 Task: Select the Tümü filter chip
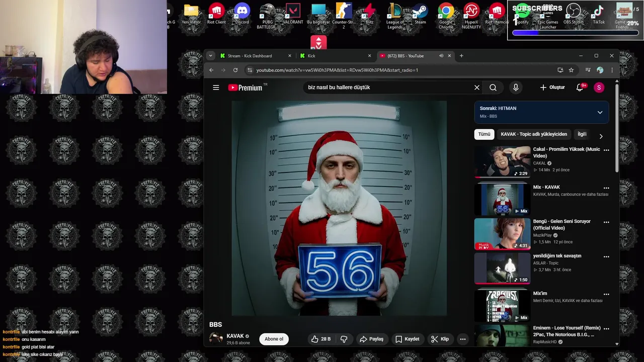(x=484, y=134)
